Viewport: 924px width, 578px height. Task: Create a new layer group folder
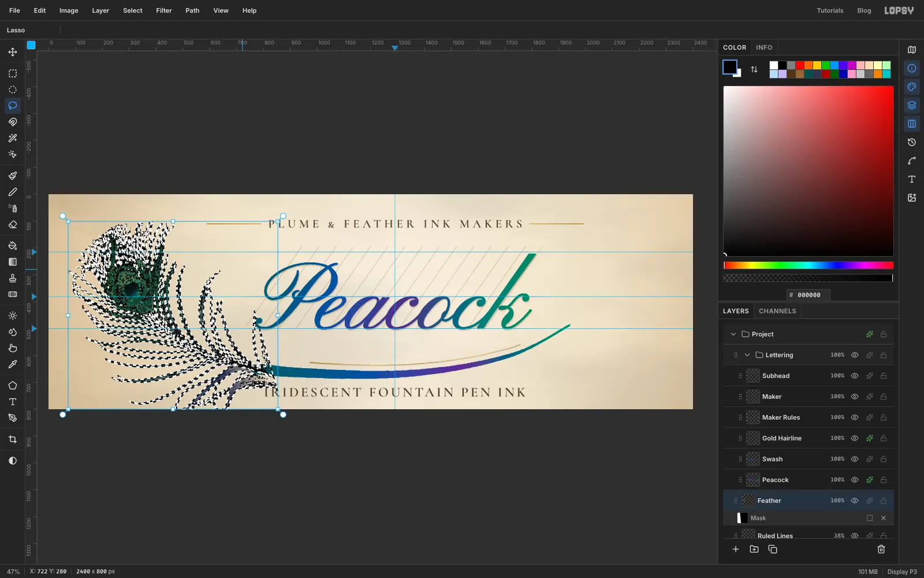[754, 549]
